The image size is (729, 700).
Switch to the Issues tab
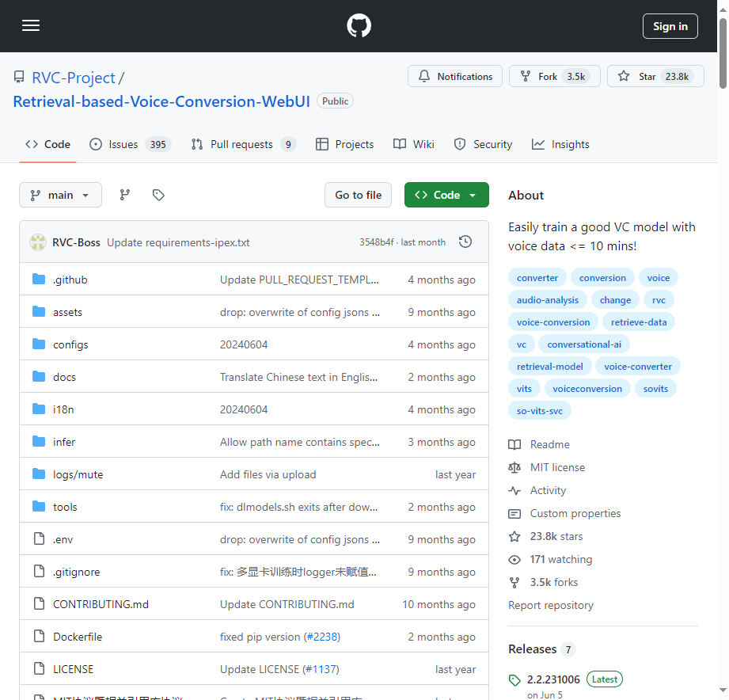[x=130, y=145]
